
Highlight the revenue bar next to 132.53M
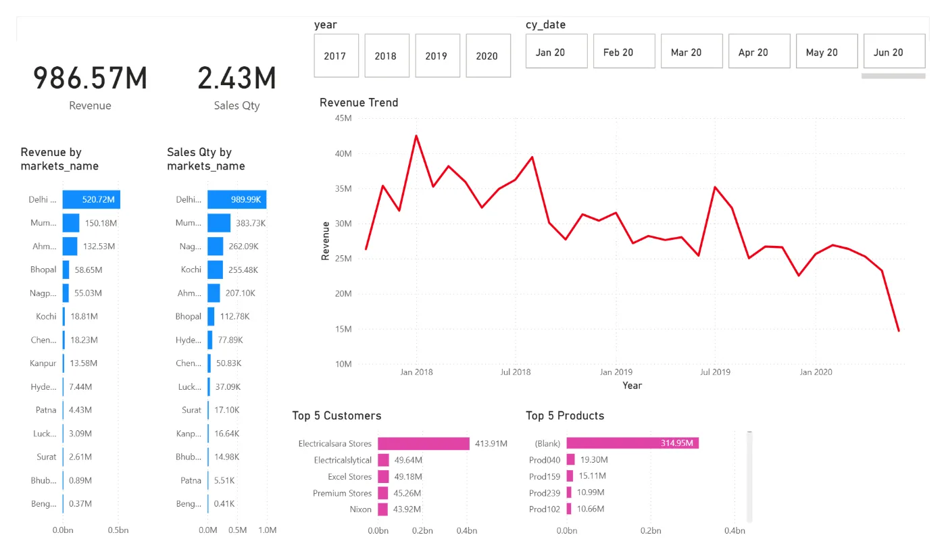pos(70,247)
